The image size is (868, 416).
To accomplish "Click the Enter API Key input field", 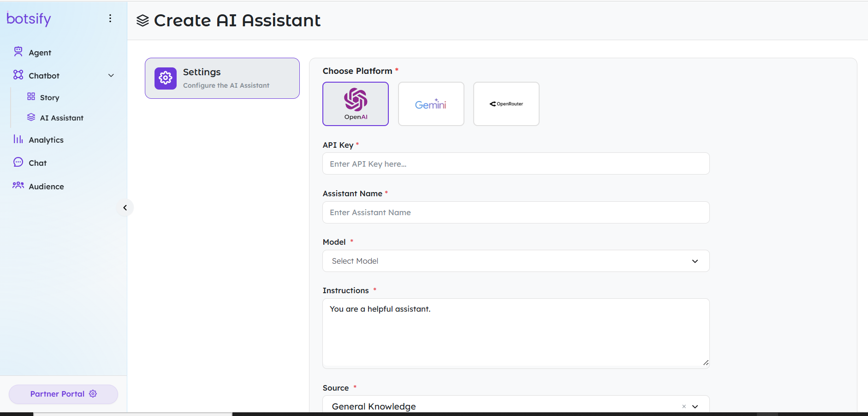I will 515,163.
